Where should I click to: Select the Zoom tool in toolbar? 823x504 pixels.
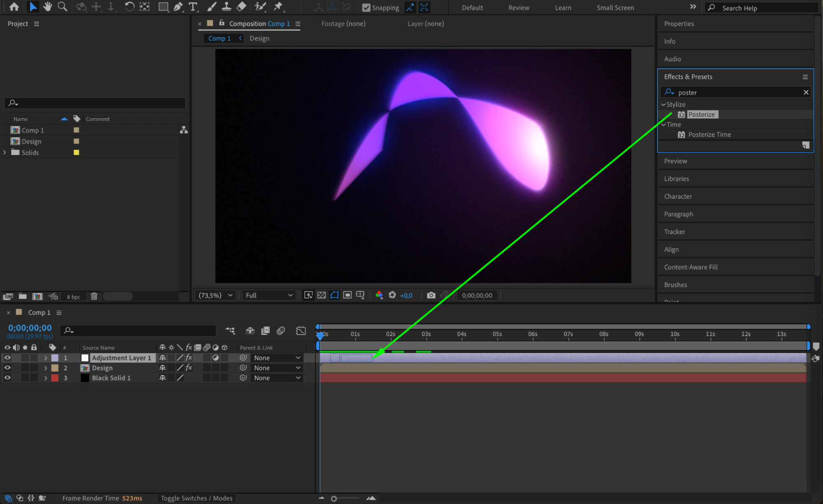pyautogui.click(x=63, y=7)
